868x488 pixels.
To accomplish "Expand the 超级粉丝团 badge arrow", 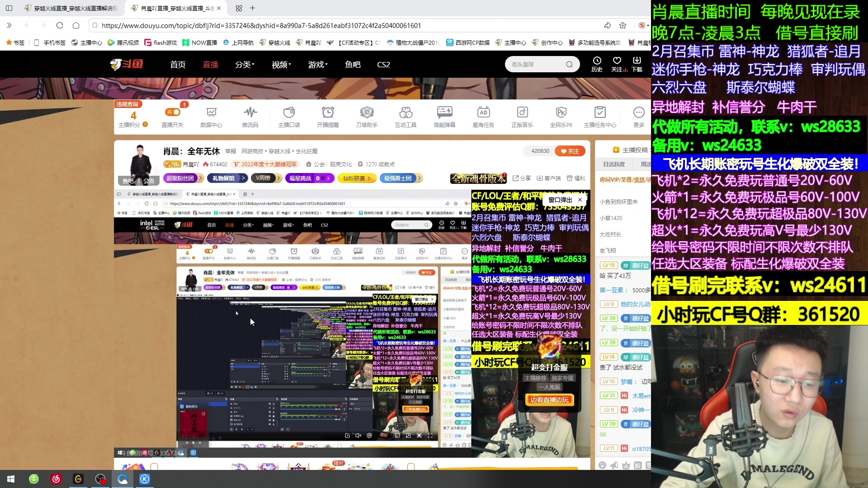I will (201, 178).
